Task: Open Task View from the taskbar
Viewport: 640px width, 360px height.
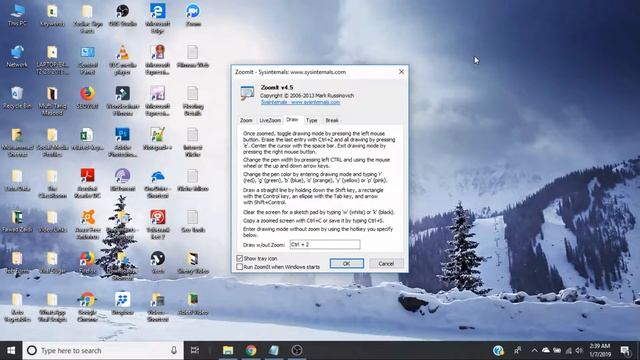Action: (x=195, y=351)
